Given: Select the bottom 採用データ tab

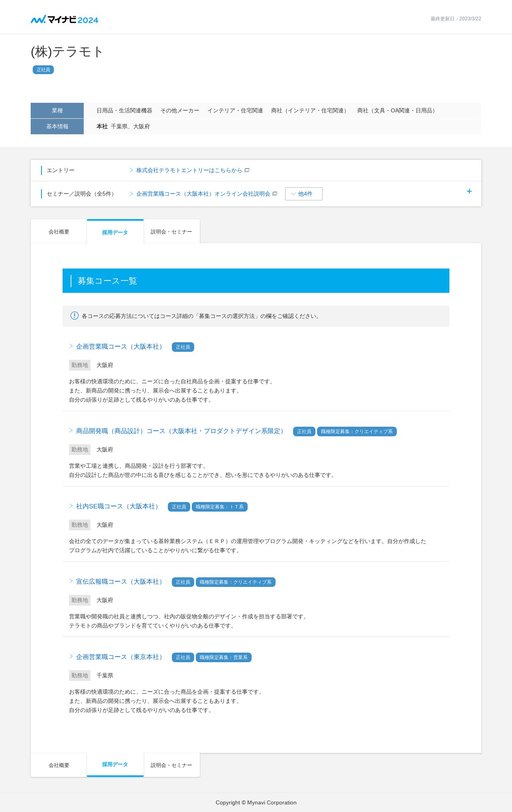Looking at the screenshot, I should coord(115,765).
